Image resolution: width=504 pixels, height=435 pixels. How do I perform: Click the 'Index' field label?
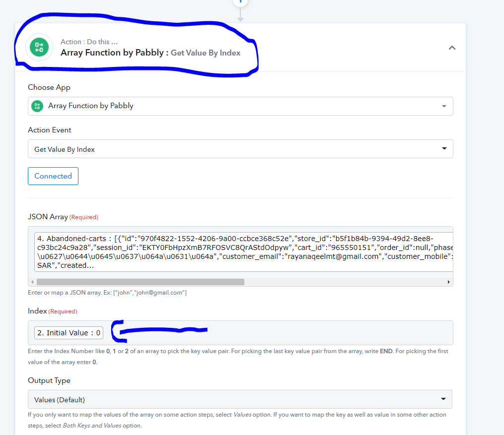pyautogui.click(x=37, y=311)
